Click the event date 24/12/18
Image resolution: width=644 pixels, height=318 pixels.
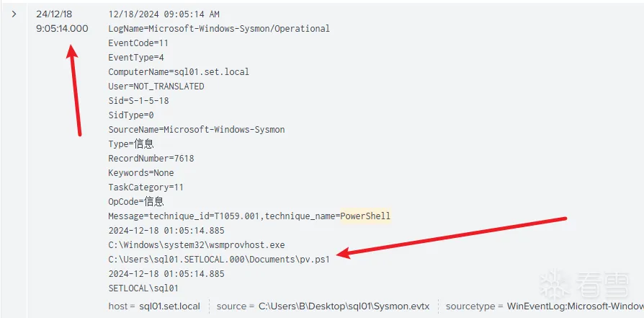pyautogui.click(x=54, y=14)
